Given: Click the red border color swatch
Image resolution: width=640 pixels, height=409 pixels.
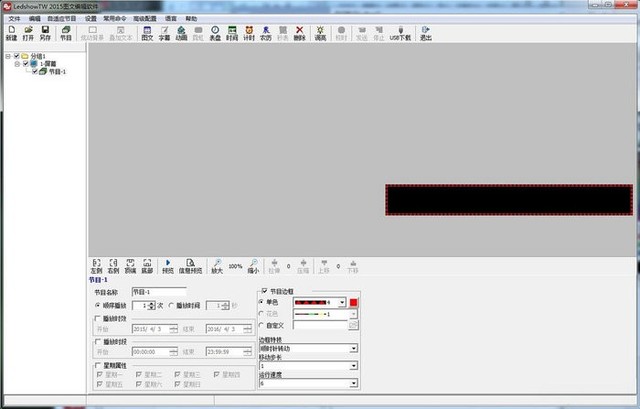Looking at the screenshot, I should (x=353, y=302).
